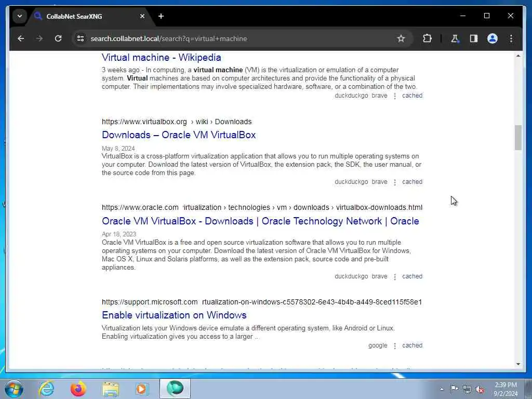
Task: Launch Firefox from the taskbar
Action: [78, 389]
